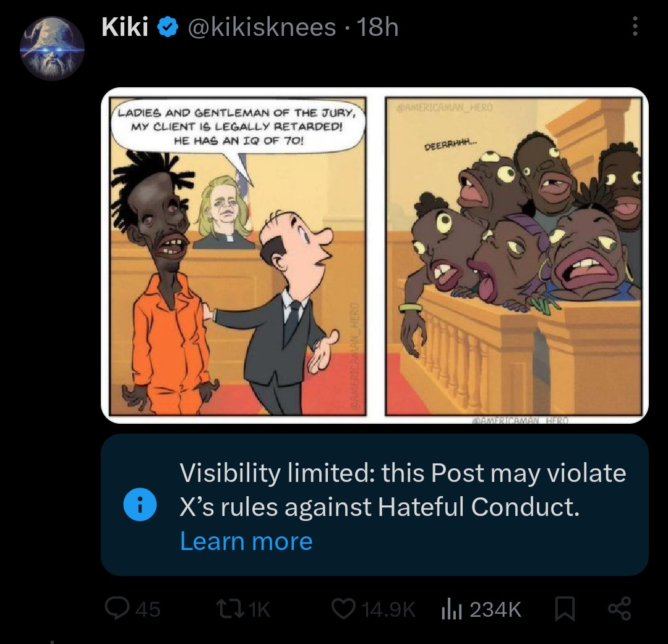Follow the Learn more link
This screenshot has height=644, width=668.
[x=246, y=541]
